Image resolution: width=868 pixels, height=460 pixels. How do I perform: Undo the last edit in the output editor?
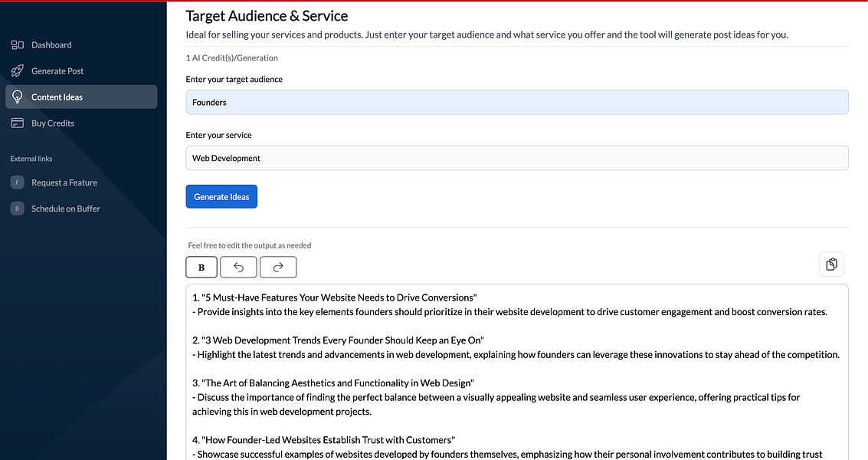(238, 268)
